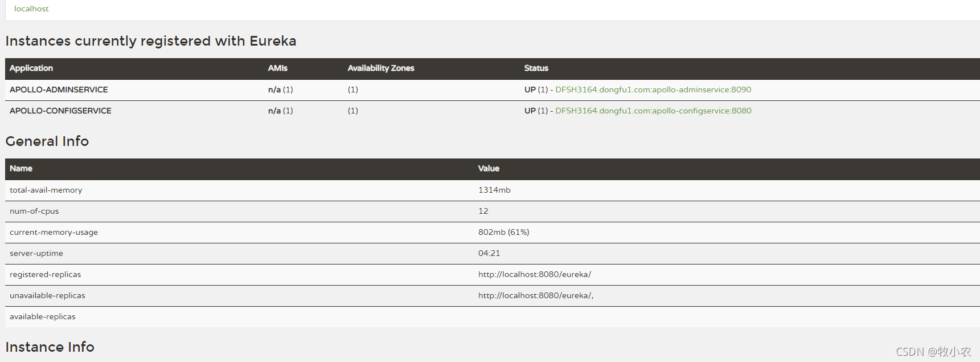Image resolution: width=980 pixels, height=362 pixels.
Task: Click the current-memory-usage value 802mb (61%)
Action: pyautogui.click(x=504, y=232)
